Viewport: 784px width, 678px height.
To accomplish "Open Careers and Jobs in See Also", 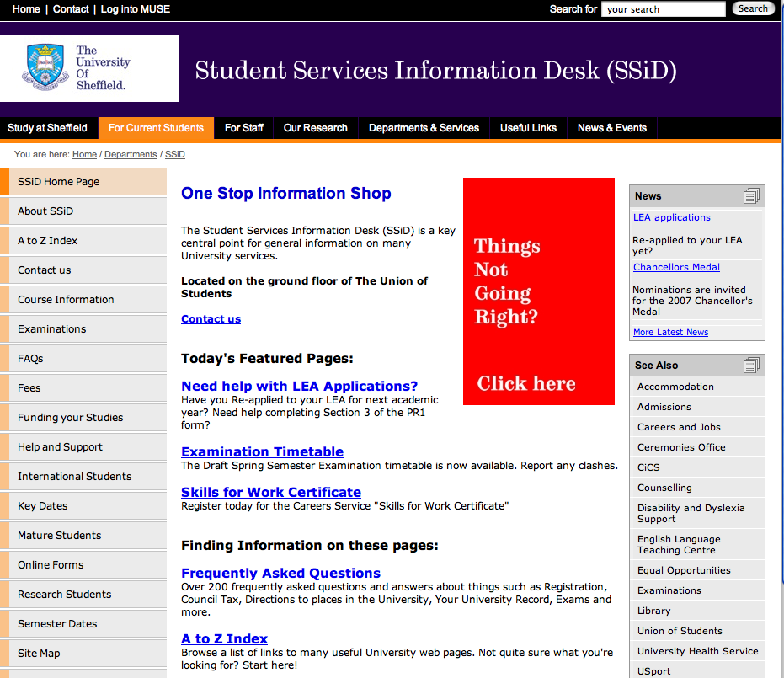I will point(697,427).
